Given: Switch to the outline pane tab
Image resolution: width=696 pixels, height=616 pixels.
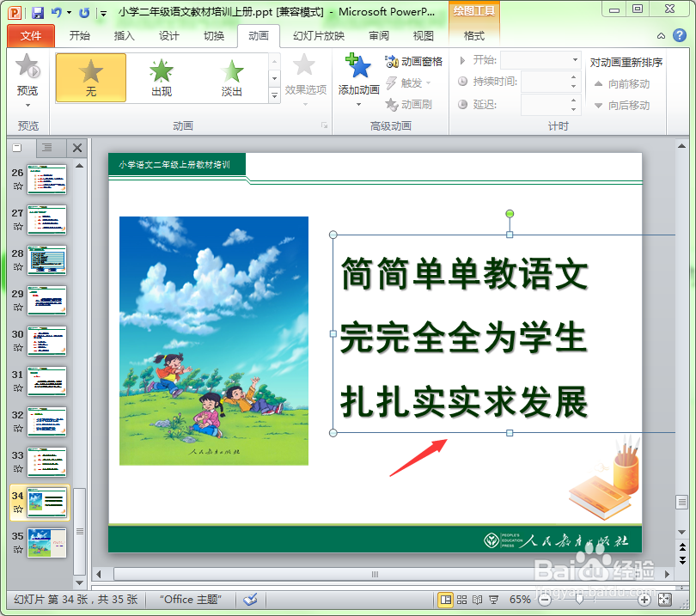Looking at the screenshot, I should click(47, 148).
